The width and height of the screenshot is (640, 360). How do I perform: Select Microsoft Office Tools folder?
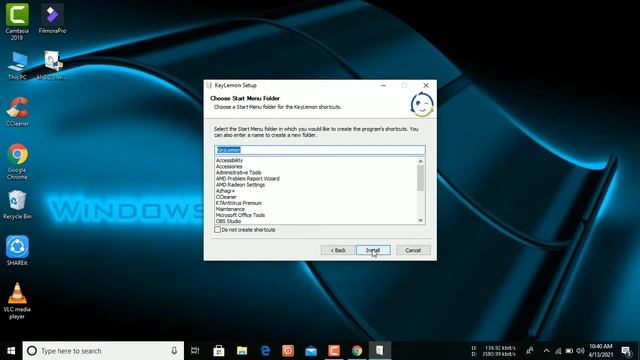tap(240, 215)
